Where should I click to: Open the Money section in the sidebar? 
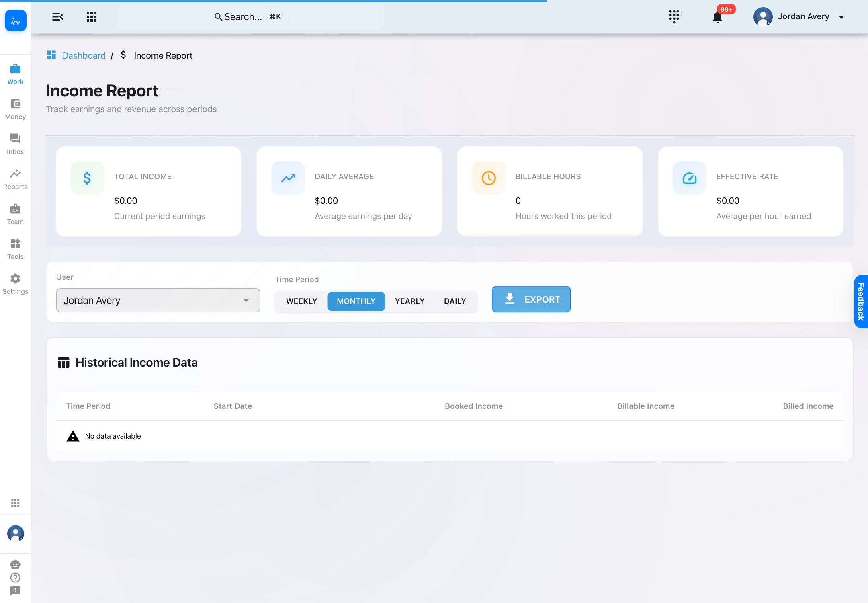pos(15,109)
